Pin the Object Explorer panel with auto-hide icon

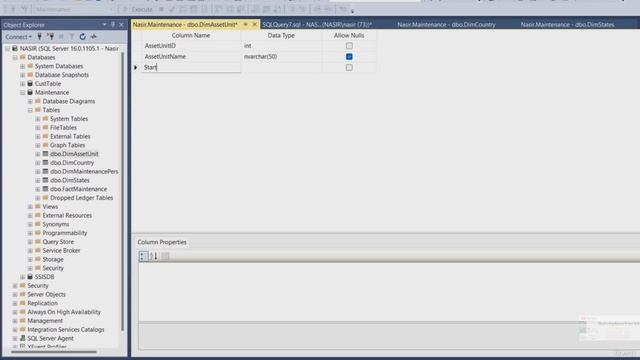tap(113, 25)
